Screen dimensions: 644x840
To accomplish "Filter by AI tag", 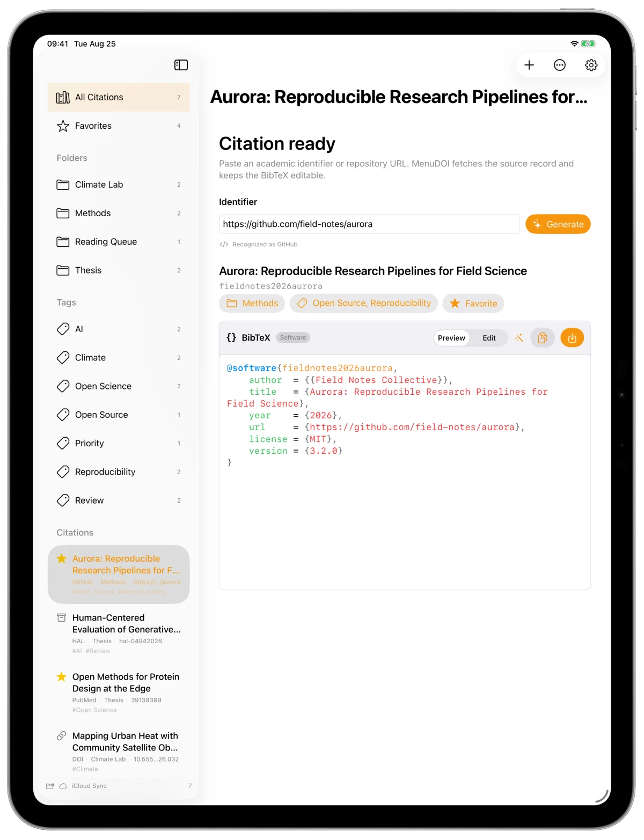I will [119, 329].
